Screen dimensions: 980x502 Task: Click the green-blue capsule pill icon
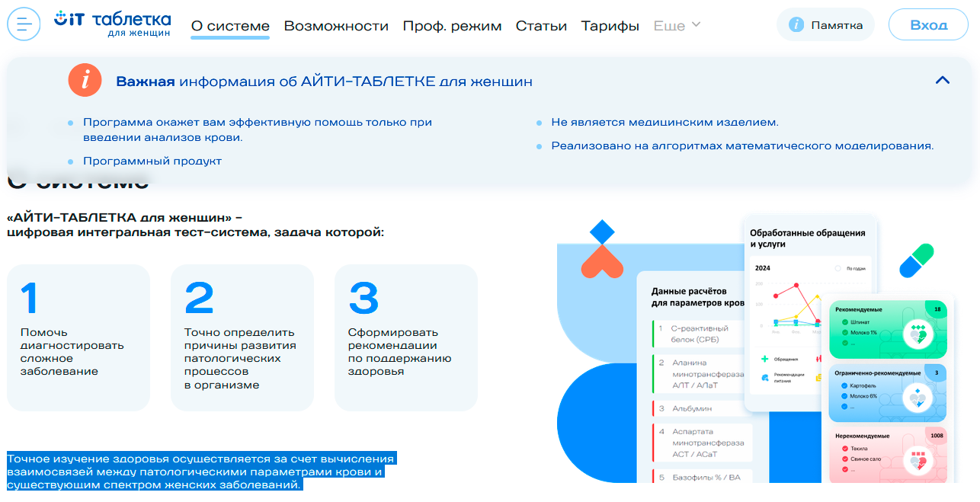point(916,261)
